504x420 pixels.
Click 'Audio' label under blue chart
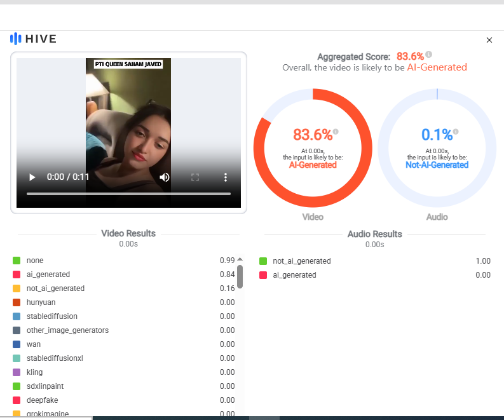click(437, 217)
